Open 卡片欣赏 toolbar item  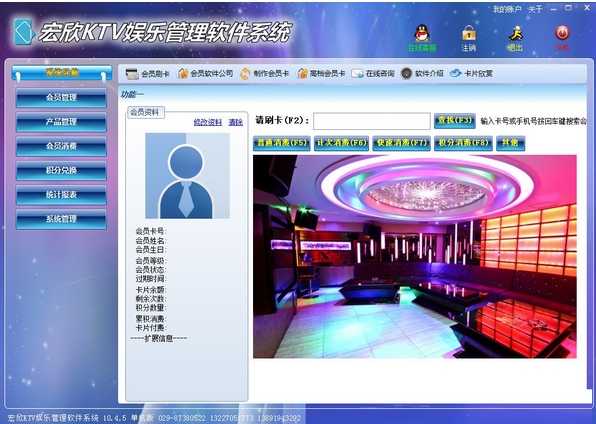click(x=471, y=73)
